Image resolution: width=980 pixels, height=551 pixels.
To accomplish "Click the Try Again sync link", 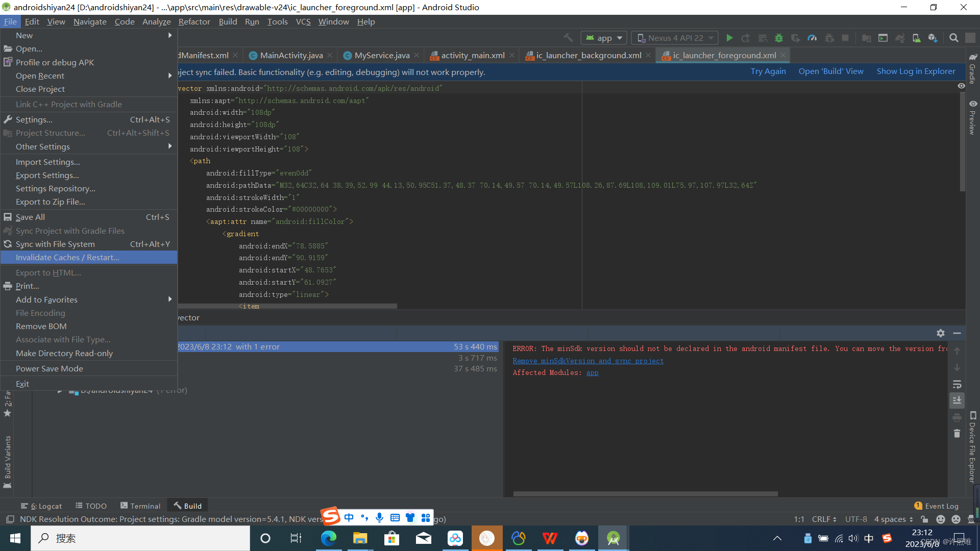I will [768, 71].
